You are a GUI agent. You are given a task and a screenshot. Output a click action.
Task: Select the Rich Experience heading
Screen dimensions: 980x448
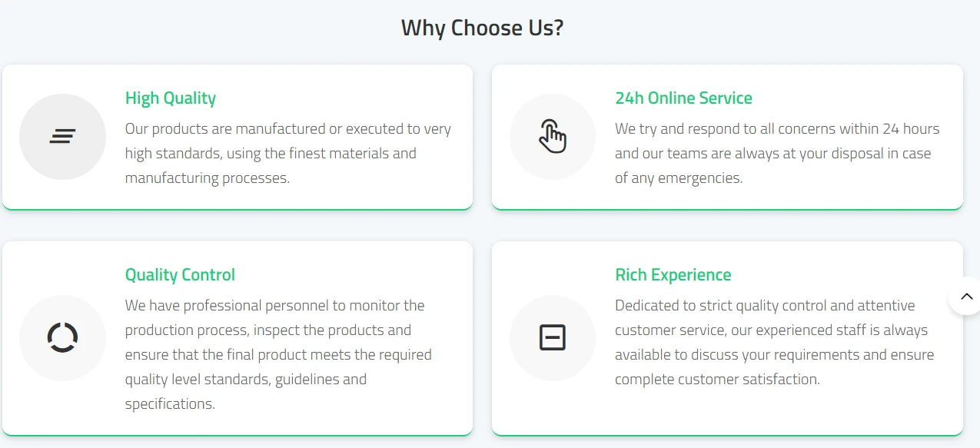pyautogui.click(x=673, y=275)
